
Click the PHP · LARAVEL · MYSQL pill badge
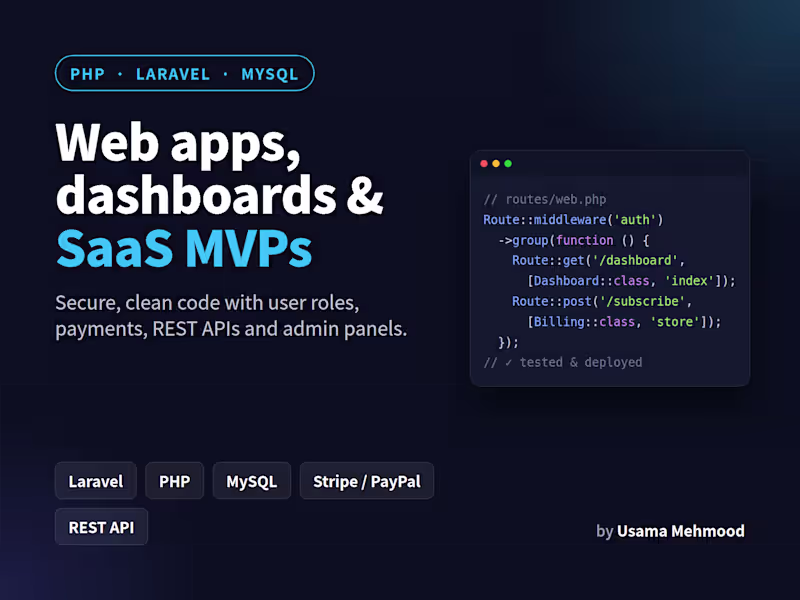click(185, 73)
